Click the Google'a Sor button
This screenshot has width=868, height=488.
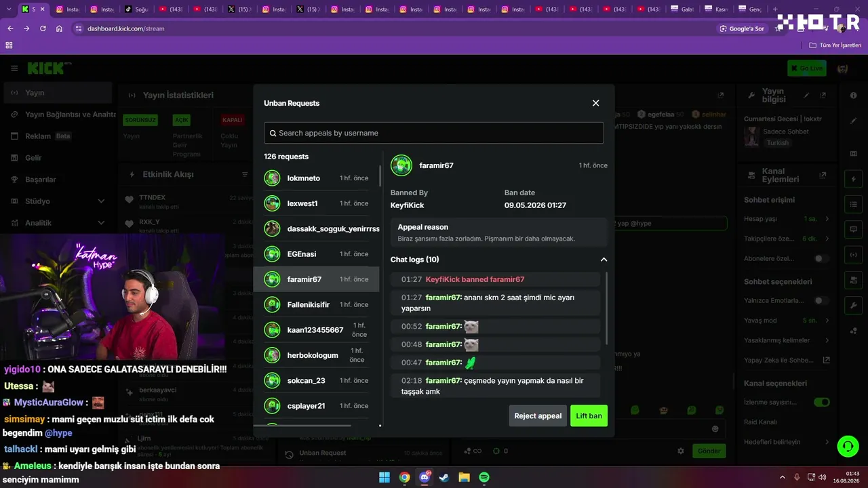point(742,28)
